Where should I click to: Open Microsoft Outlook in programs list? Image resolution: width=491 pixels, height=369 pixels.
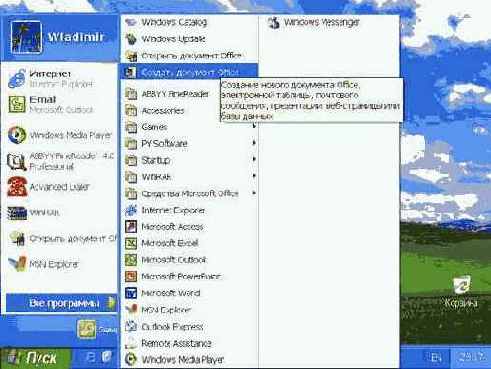point(189,260)
